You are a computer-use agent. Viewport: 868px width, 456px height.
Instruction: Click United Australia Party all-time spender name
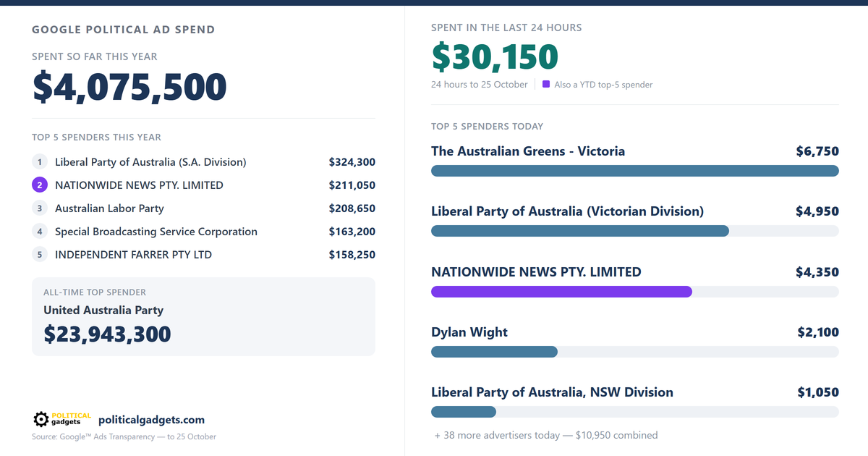coord(103,311)
